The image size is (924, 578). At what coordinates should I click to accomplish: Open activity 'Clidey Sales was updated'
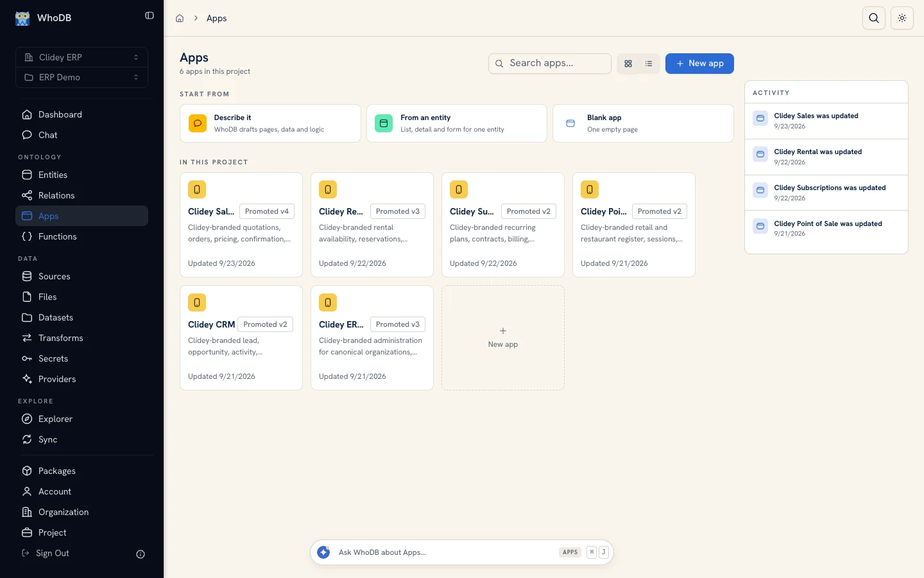pyautogui.click(x=826, y=121)
